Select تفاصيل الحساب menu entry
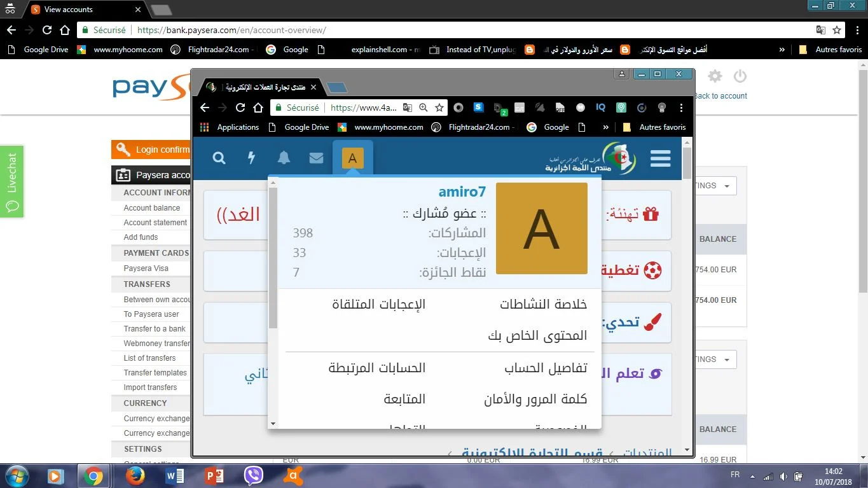The height and width of the screenshot is (488, 868). [x=546, y=368]
